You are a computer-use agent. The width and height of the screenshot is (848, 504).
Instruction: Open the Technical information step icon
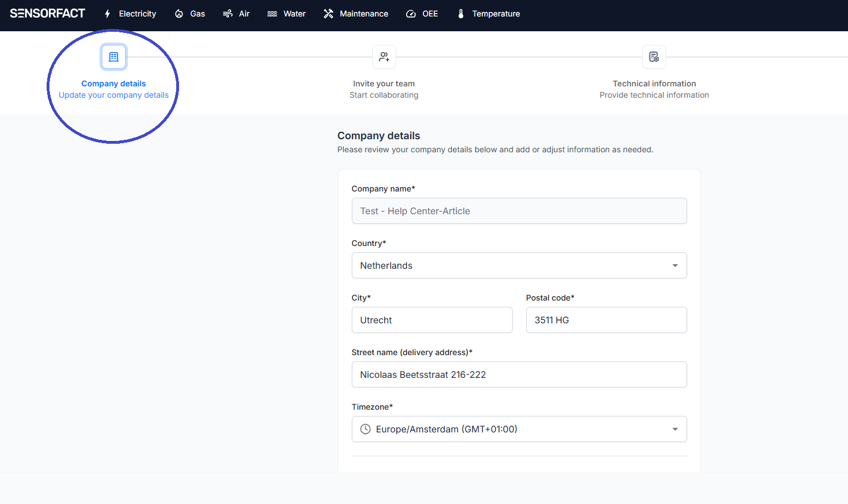click(654, 57)
